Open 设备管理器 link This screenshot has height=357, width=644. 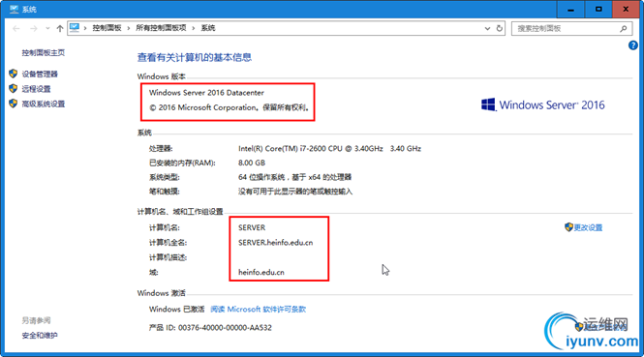click(x=40, y=74)
